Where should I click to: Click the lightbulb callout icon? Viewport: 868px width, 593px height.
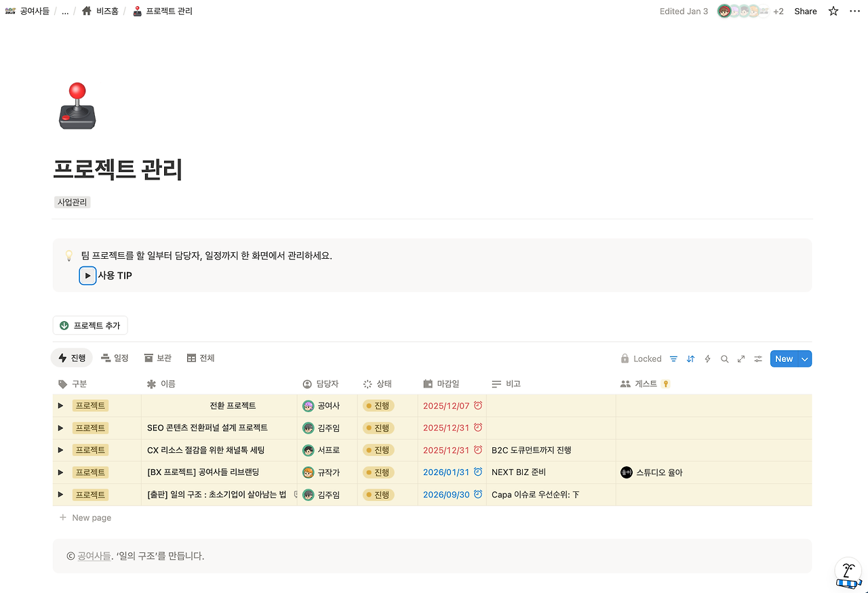coord(68,256)
